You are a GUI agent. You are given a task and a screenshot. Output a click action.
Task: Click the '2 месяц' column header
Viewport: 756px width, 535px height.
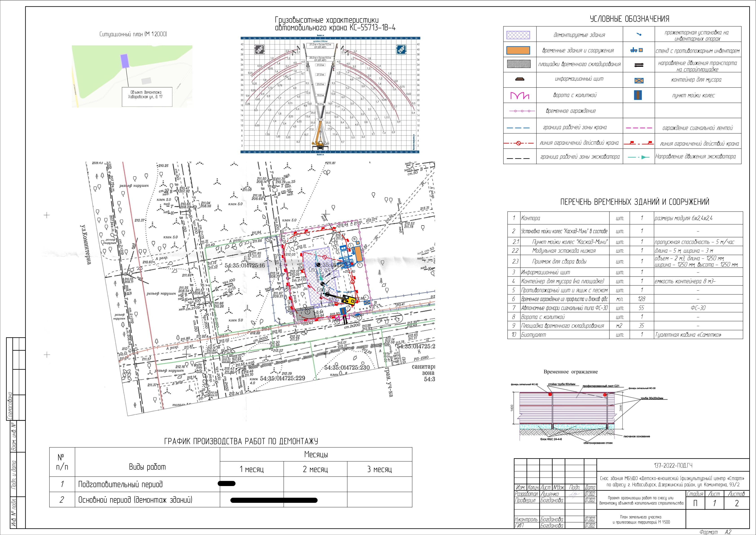(x=315, y=469)
